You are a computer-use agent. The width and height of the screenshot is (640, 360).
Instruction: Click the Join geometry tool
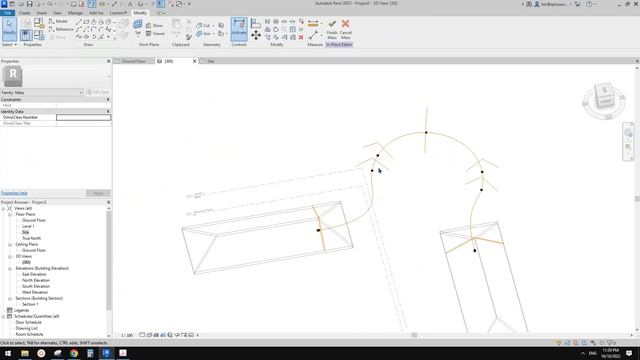[x=204, y=33]
